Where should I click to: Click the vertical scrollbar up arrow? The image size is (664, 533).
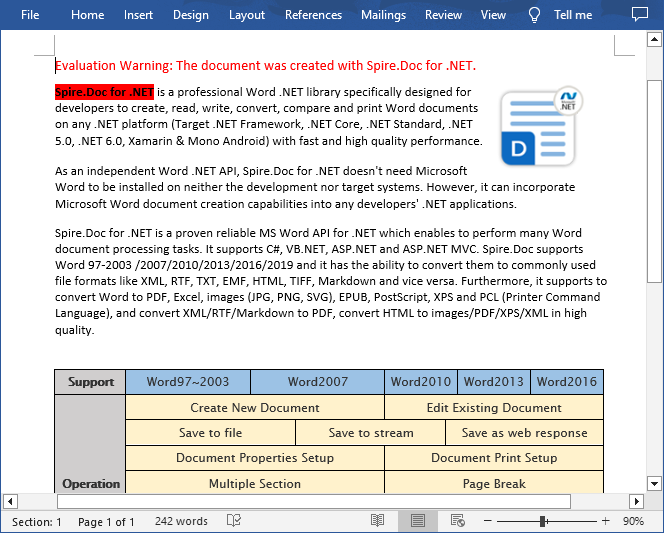pos(654,40)
